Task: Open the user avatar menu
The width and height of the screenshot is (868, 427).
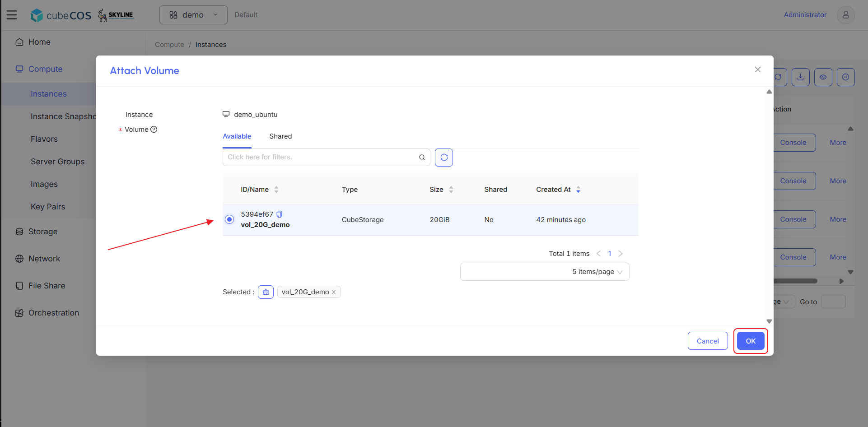Action: 845,15
